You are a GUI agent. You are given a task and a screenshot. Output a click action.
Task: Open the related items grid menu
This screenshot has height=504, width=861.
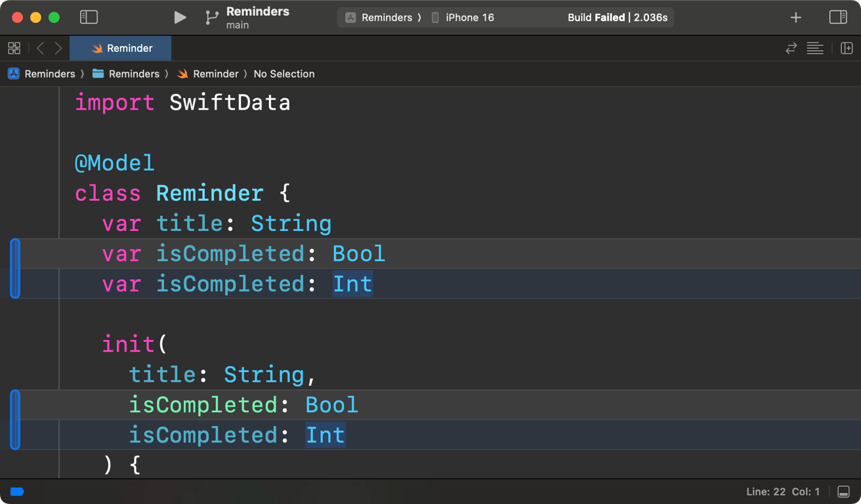coord(14,48)
